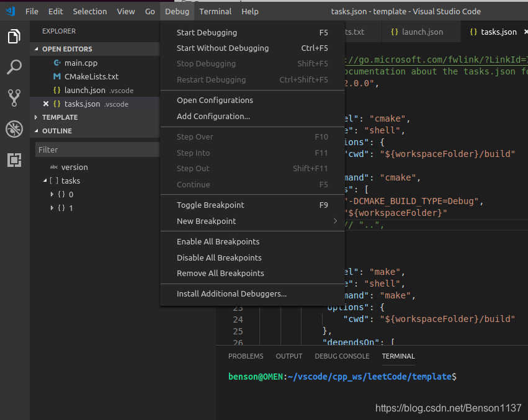Open the File menu

pos(32,11)
